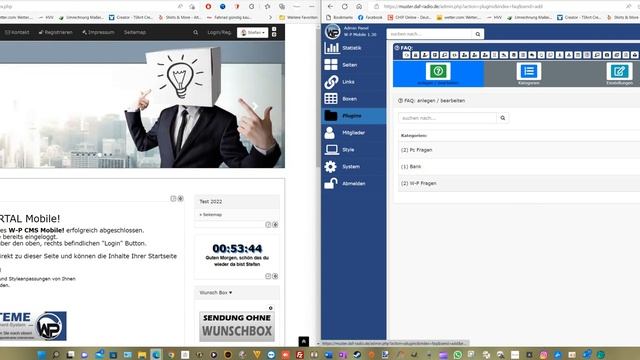Open Statistik in admin sidebar

pyautogui.click(x=351, y=48)
